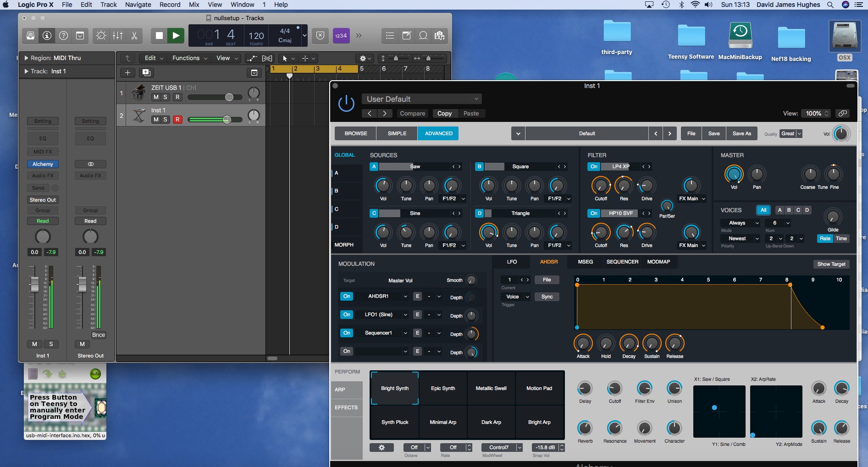Open arp settings gear icon in Perform section
The image size is (868, 467).
(x=381, y=447)
